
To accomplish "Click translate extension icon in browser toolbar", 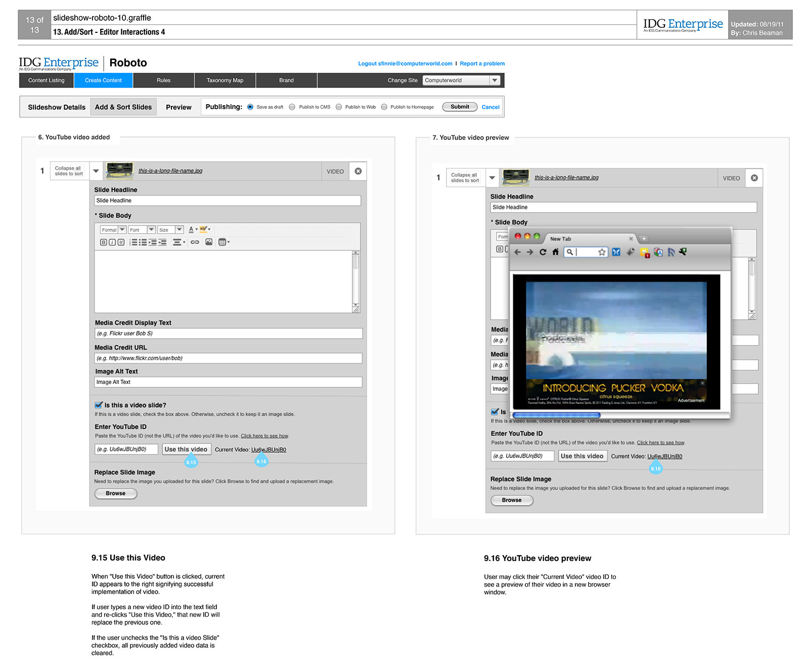I will (658, 252).
